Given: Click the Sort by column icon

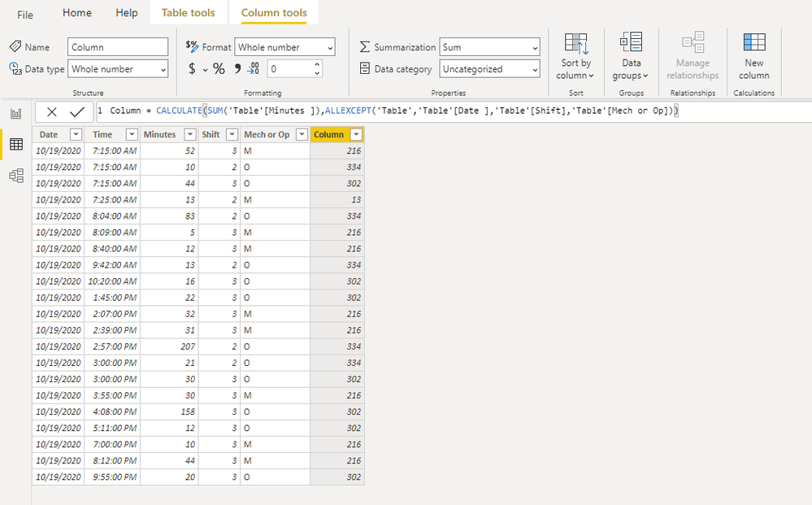Looking at the screenshot, I should point(575,44).
